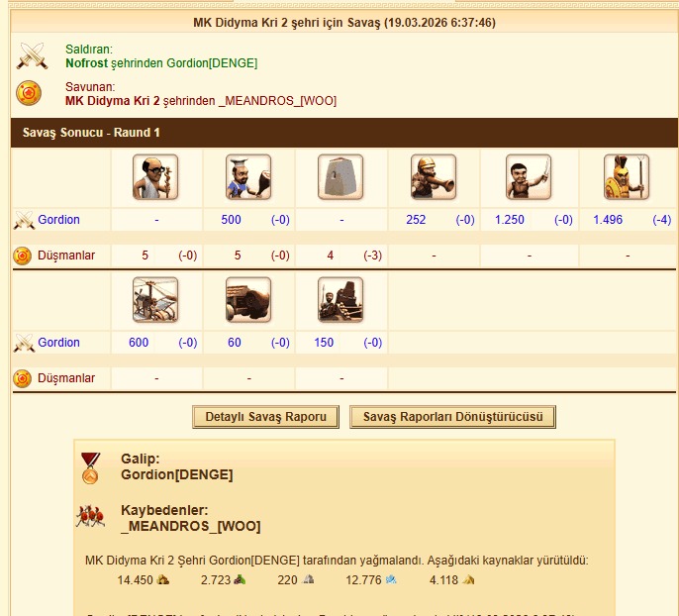Click the marble resource icon beside 220

pos(309,579)
